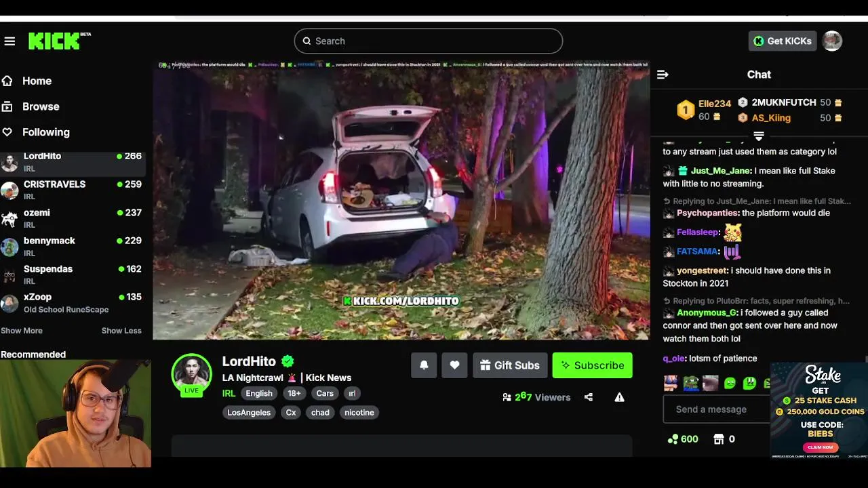Image resolution: width=868 pixels, height=488 pixels.
Task: Click the share stream icon
Action: click(589, 397)
